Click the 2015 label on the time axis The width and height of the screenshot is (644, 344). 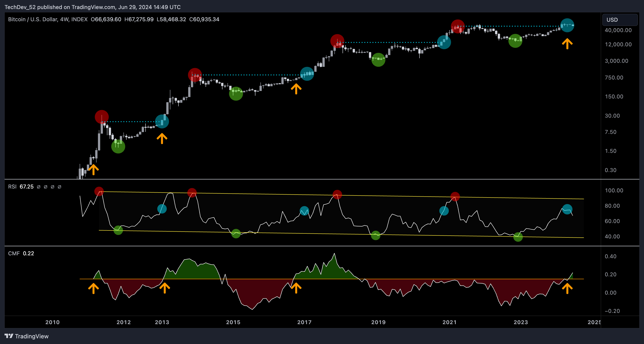tap(233, 322)
